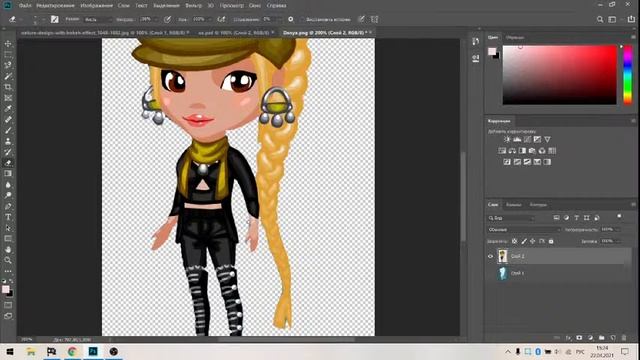
Task: Select the Hand tool
Action: [x=8, y=249]
